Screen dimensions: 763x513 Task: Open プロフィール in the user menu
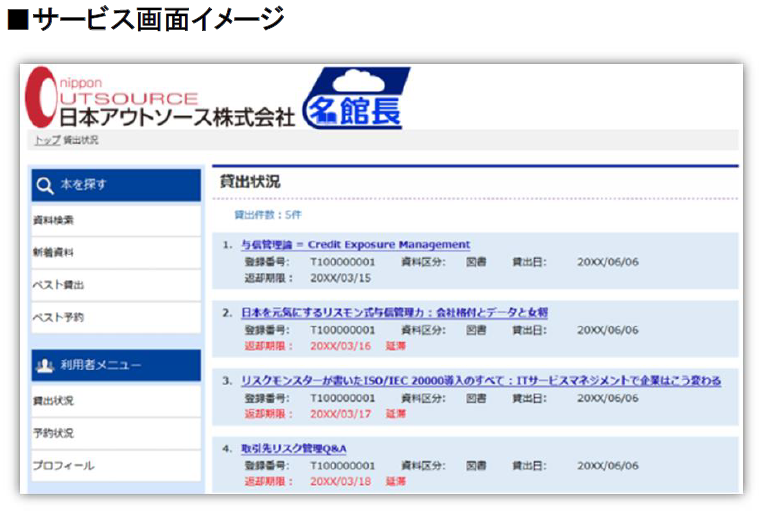(x=64, y=466)
